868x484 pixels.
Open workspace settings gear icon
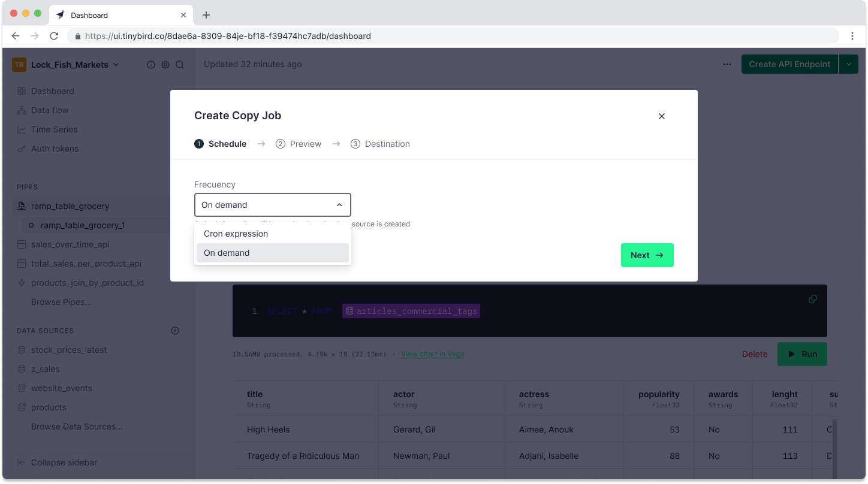[x=165, y=65]
